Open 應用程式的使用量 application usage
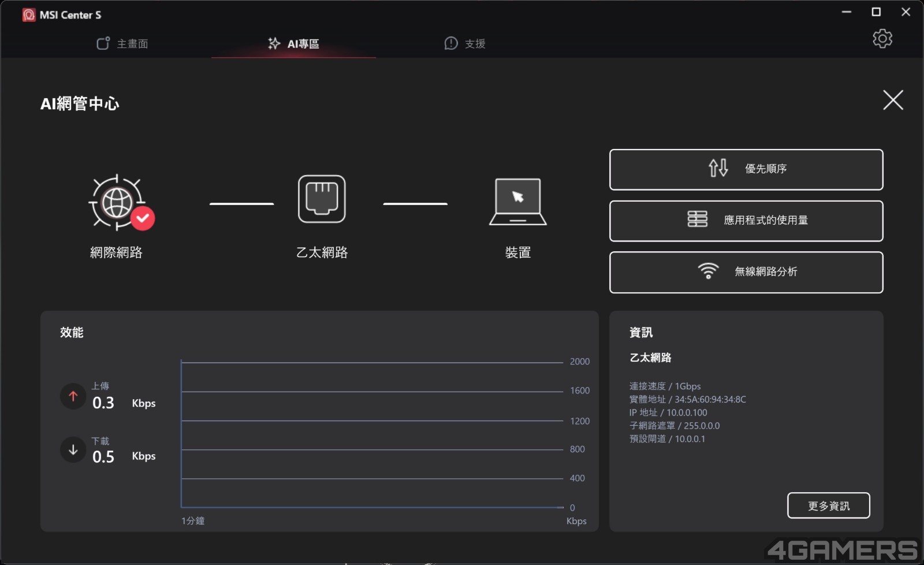 click(x=746, y=221)
